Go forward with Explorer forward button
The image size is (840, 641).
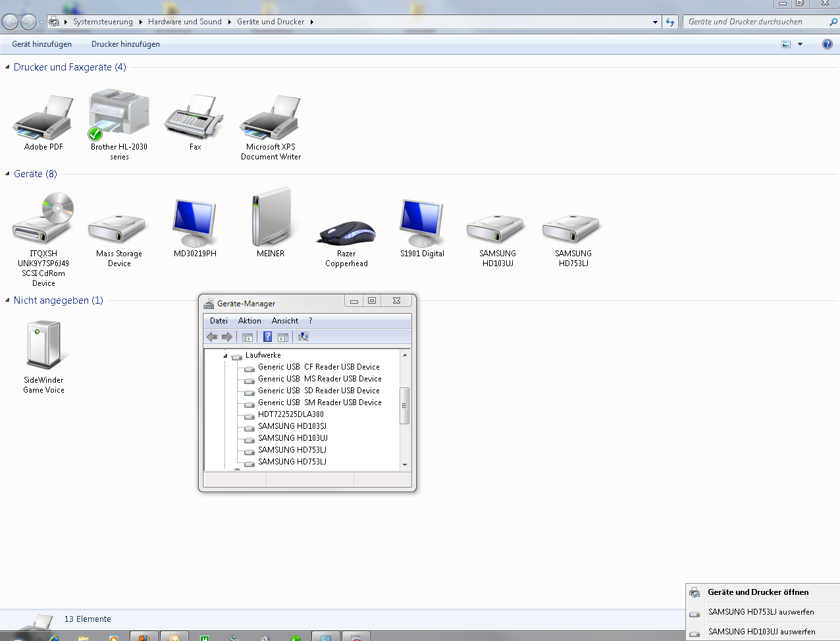coord(28,22)
